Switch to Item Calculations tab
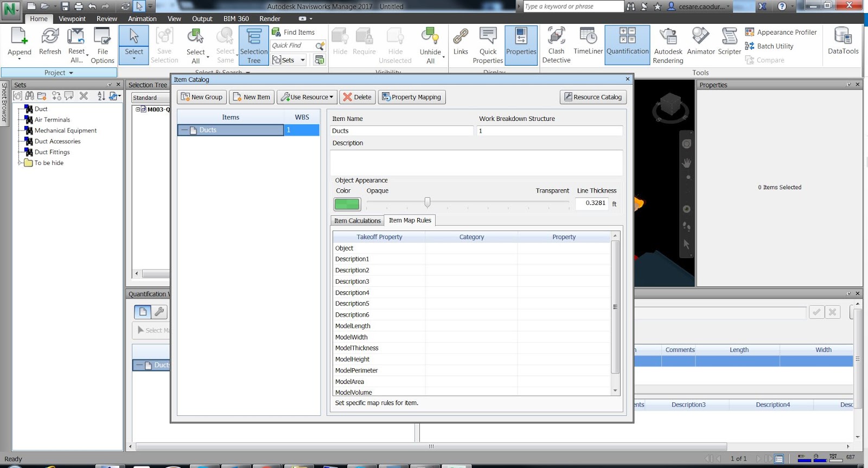Image resolution: width=868 pixels, height=468 pixels. (358, 221)
